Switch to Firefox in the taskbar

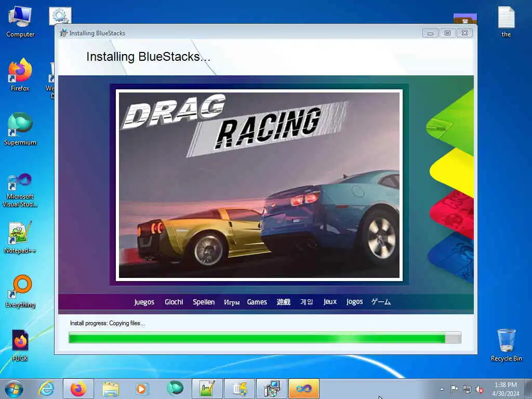click(x=78, y=389)
